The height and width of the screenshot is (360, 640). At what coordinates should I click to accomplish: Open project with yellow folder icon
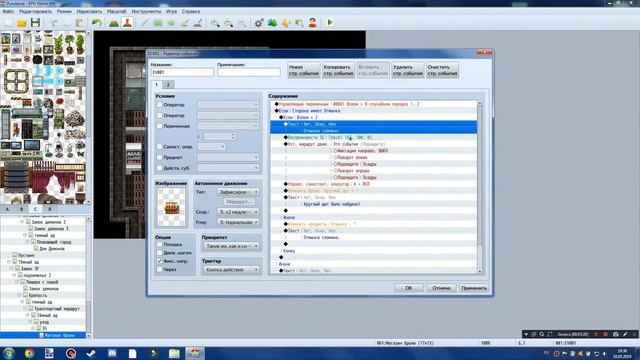(x=22, y=22)
